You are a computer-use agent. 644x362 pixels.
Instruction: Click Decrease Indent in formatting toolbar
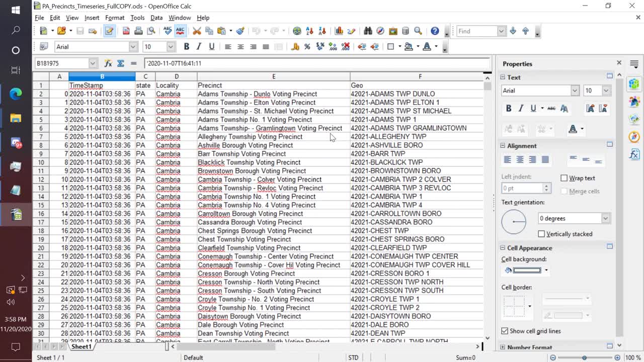(362, 47)
